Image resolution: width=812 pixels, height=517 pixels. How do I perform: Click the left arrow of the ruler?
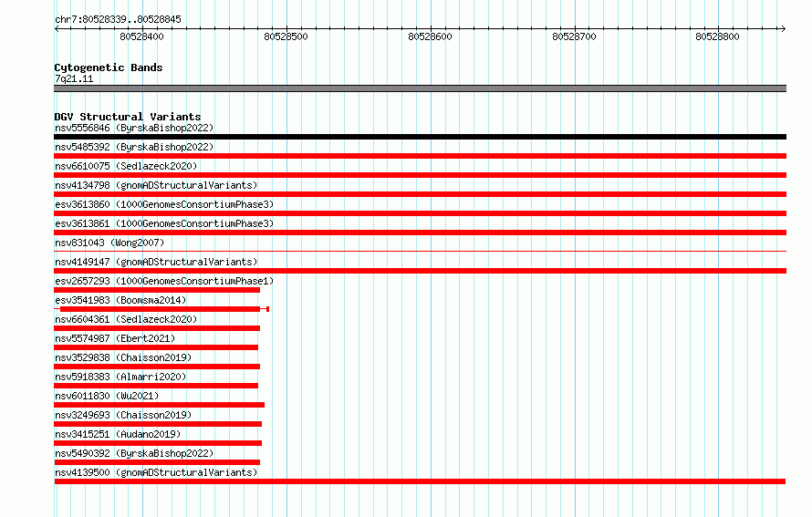(57, 28)
